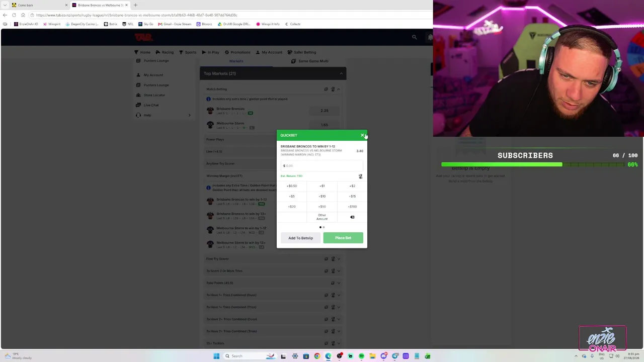Image resolution: width=644 pixels, height=362 pixels.
Task: Click the multi icon on Total Points row
Action: 333,283
